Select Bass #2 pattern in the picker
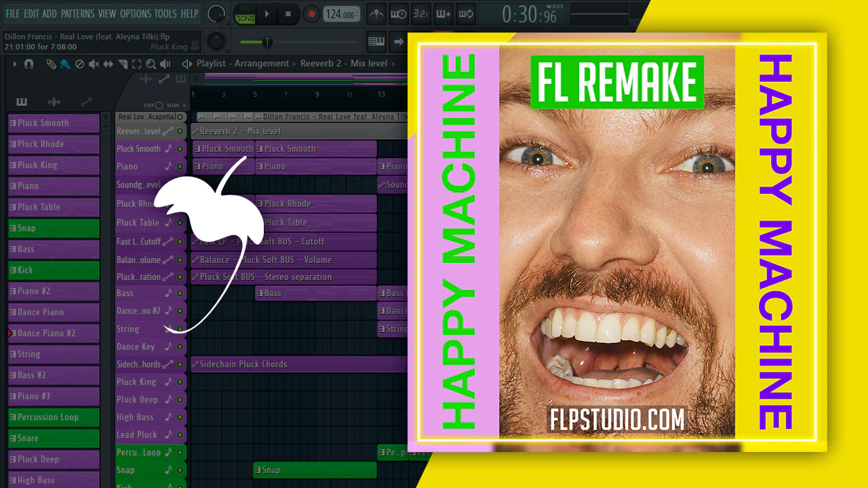 click(x=54, y=375)
